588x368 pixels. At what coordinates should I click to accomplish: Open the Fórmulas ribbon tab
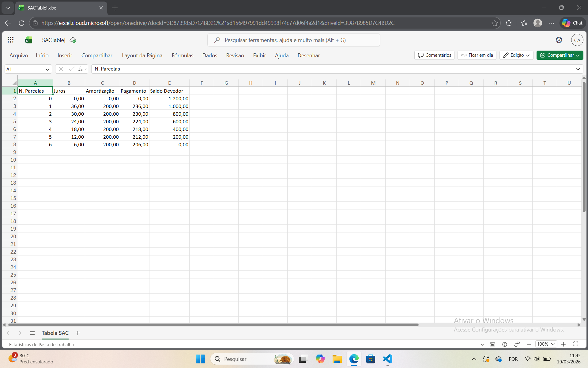coord(183,56)
